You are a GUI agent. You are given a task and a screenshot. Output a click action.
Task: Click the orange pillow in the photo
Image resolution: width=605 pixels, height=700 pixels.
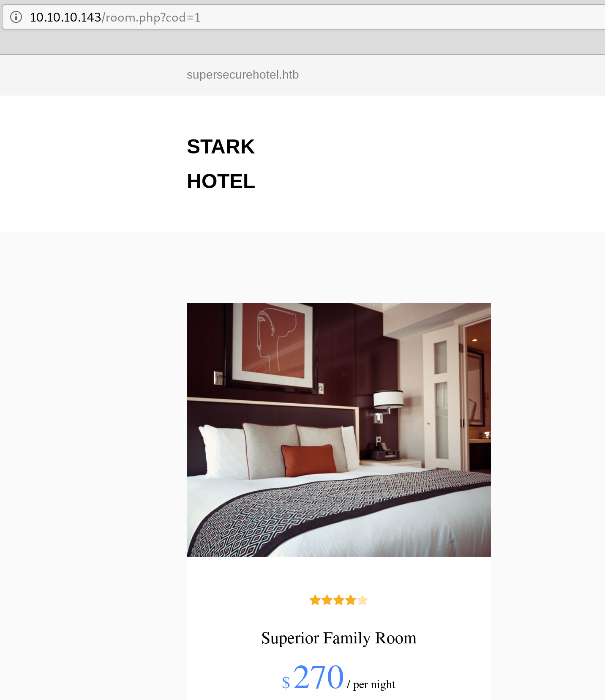[309, 460]
